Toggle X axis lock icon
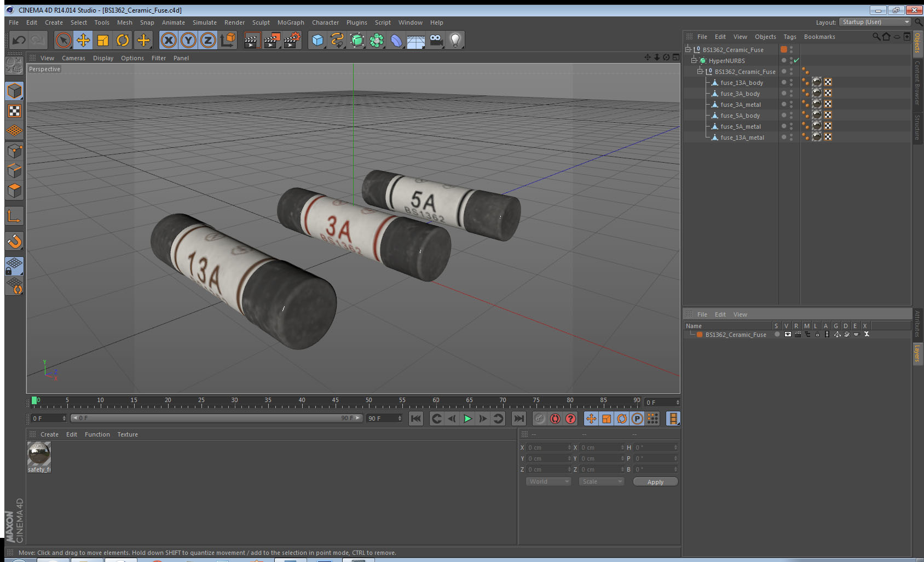 click(x=169, y=40)
